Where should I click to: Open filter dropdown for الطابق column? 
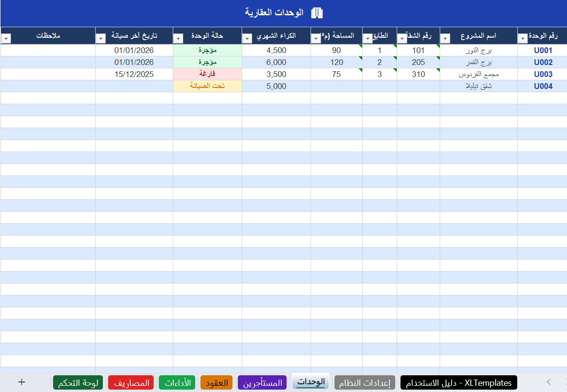[367, 38]
